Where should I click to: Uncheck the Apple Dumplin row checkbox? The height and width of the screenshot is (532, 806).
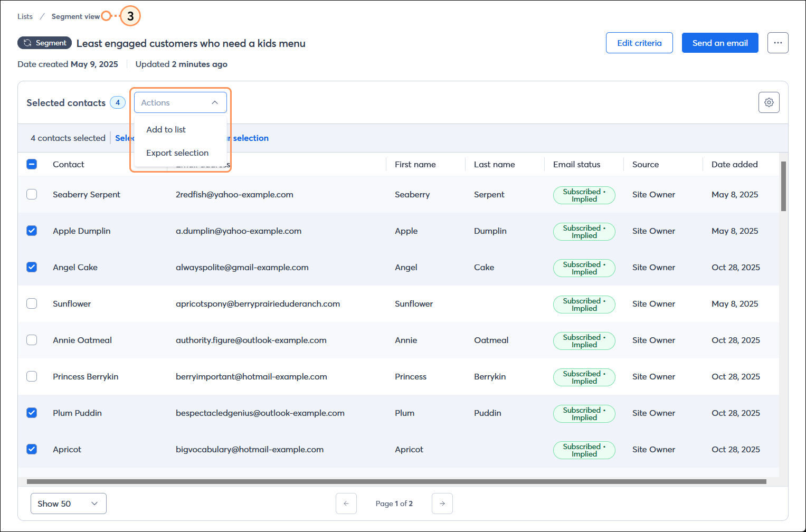click(x=32, y=231)
